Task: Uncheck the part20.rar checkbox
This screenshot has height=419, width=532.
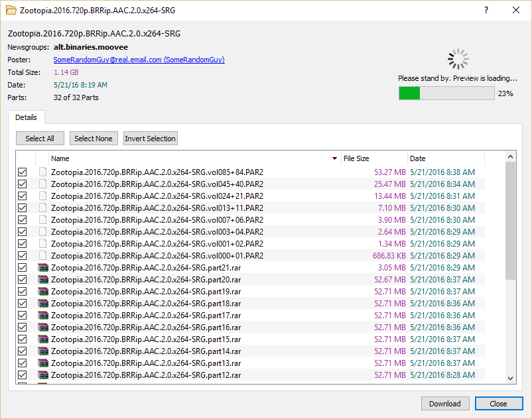Action: 22,279
